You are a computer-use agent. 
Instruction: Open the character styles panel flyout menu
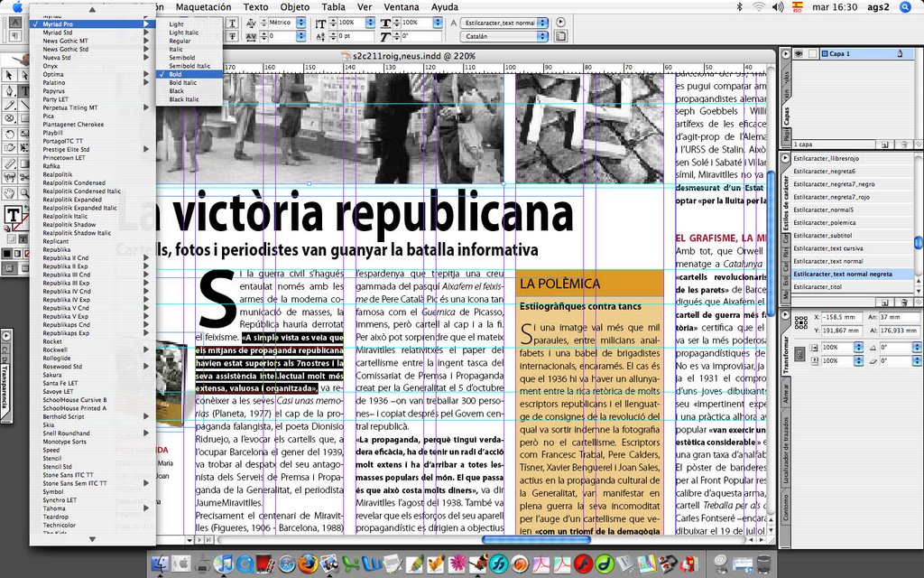click(x=786, y=159)
